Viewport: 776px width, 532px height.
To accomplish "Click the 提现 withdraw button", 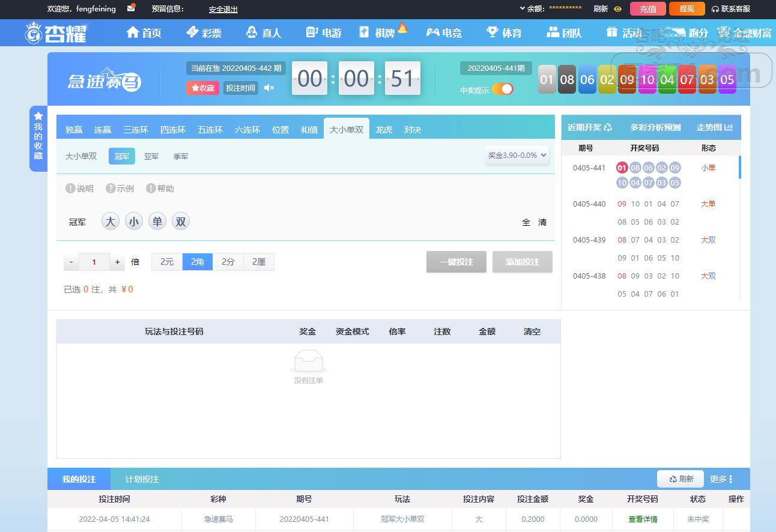I will (687, 9).
